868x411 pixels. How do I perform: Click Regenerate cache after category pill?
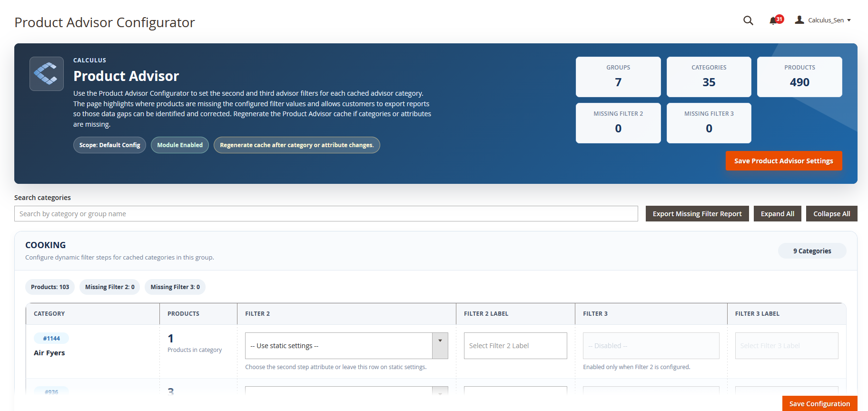pyautogui.click(x=297, y=145)
